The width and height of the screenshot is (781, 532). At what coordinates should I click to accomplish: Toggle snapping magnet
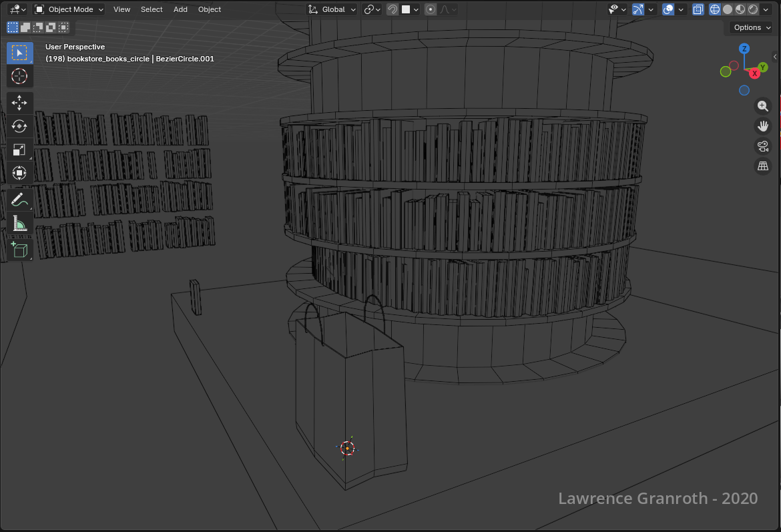point(393,9)
